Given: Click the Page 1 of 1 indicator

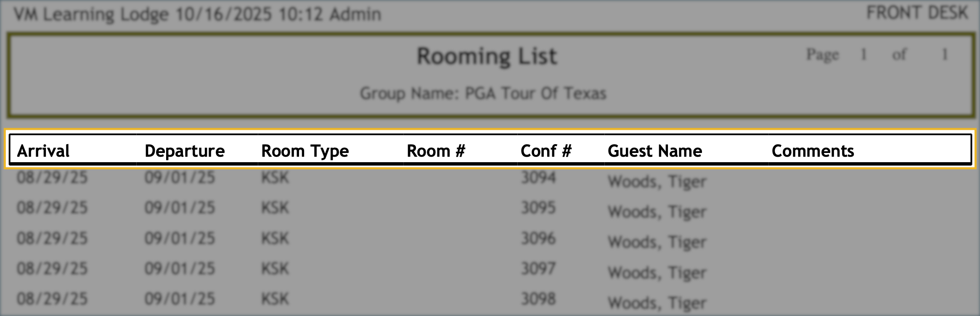Looking at the screenshot, I should pos(877,55).
